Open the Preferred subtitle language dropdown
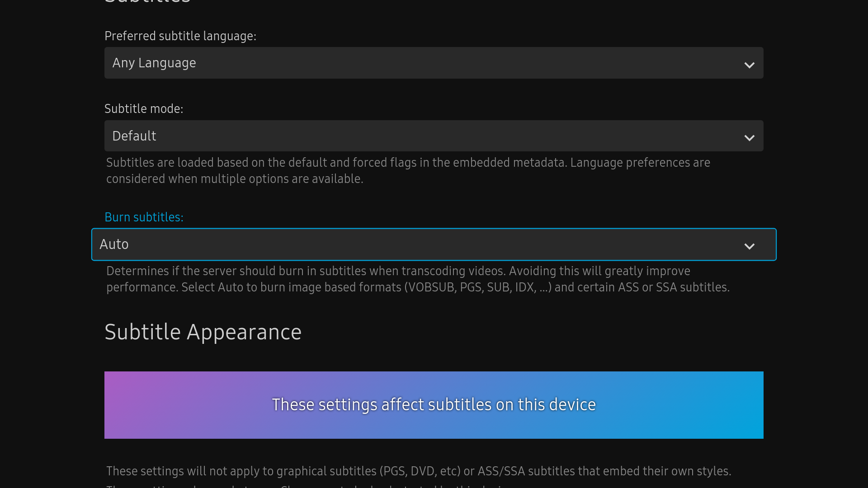 coord(433,63)
